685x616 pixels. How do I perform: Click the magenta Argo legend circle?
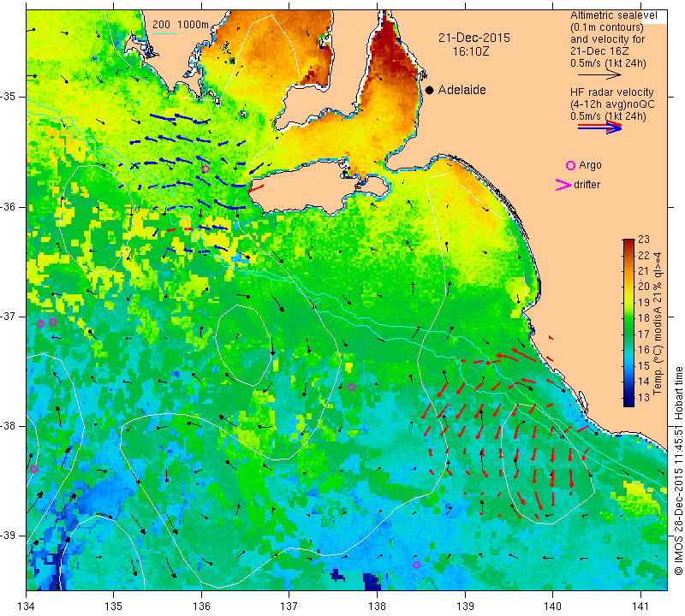click(570, 165)
